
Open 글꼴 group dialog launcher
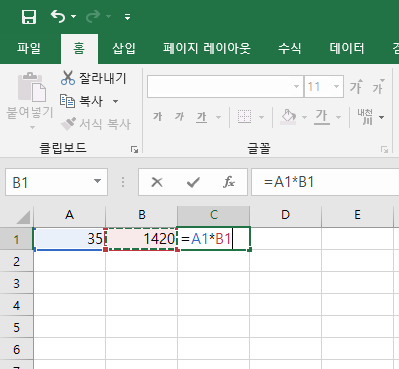point(384,149)
